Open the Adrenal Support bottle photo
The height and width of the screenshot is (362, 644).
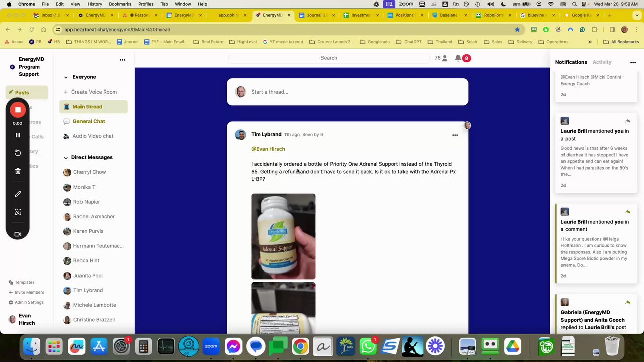pos(283,236)
